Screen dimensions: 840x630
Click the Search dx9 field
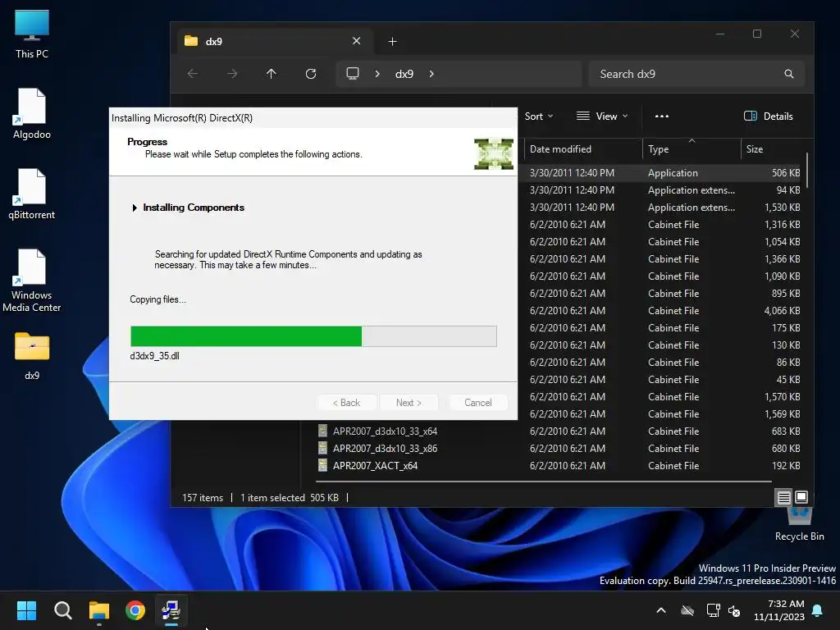pos(696,74)
